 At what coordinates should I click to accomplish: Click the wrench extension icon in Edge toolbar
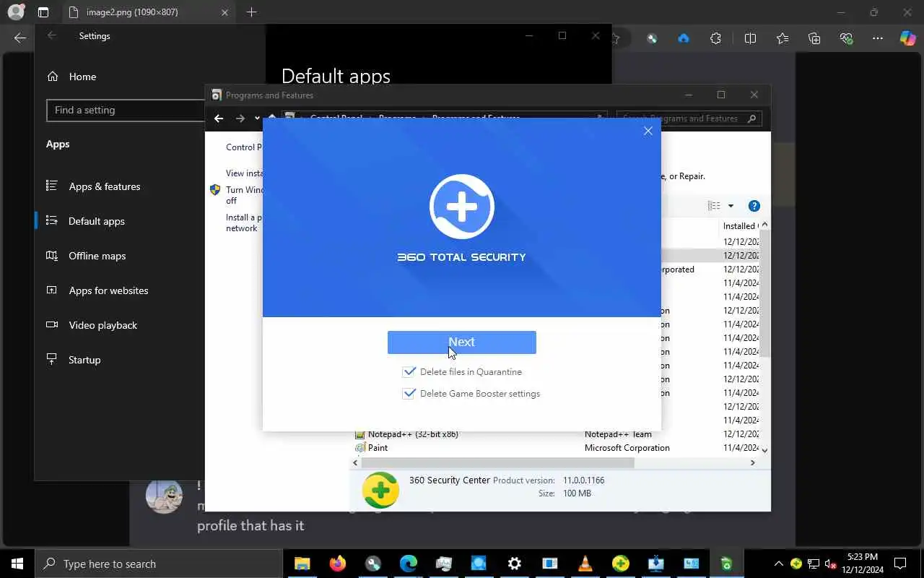tap(652, 38)
